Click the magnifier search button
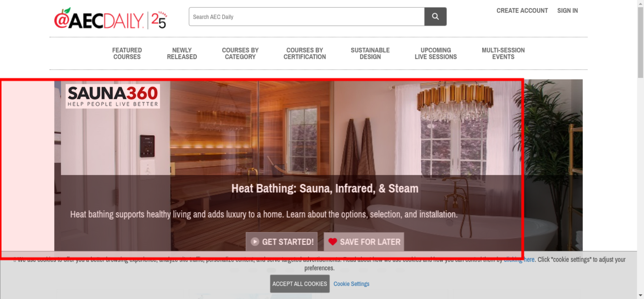 click(x=435, y=16)
